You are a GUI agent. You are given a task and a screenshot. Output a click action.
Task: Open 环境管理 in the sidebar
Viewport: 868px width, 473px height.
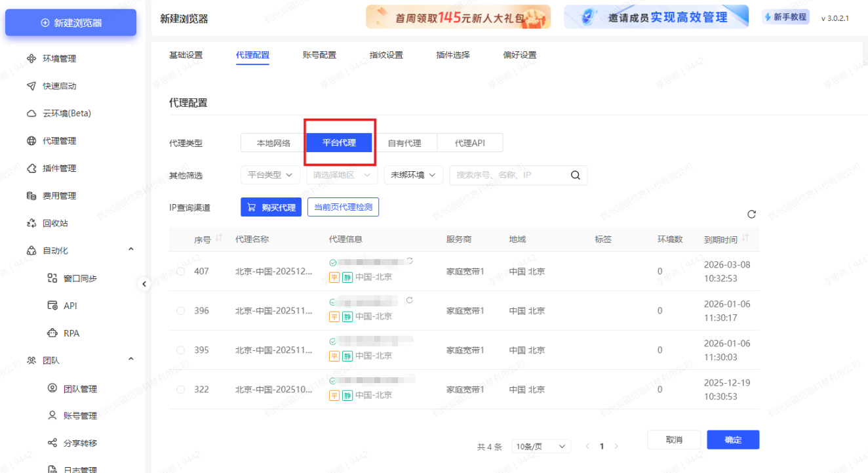point(59,58)
